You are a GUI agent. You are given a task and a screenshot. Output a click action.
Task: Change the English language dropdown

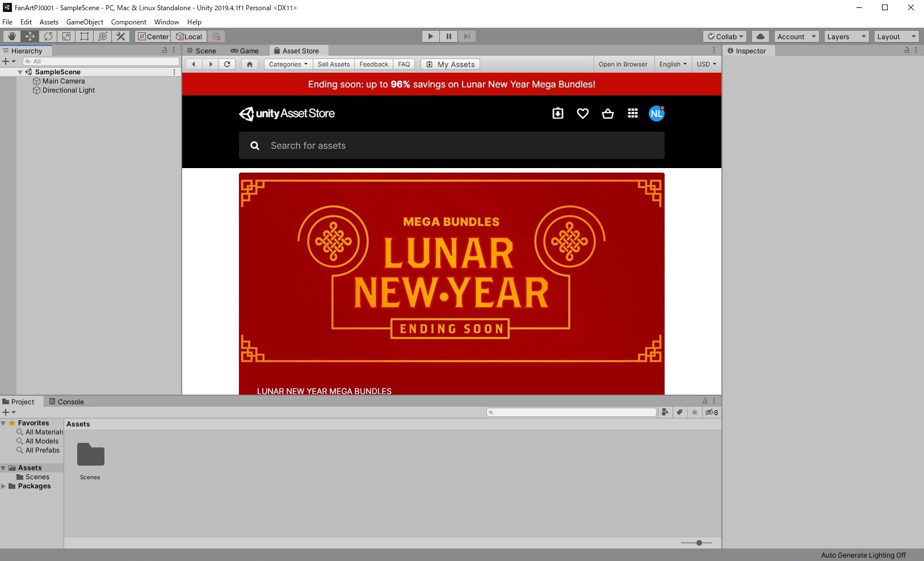point(673,64)
